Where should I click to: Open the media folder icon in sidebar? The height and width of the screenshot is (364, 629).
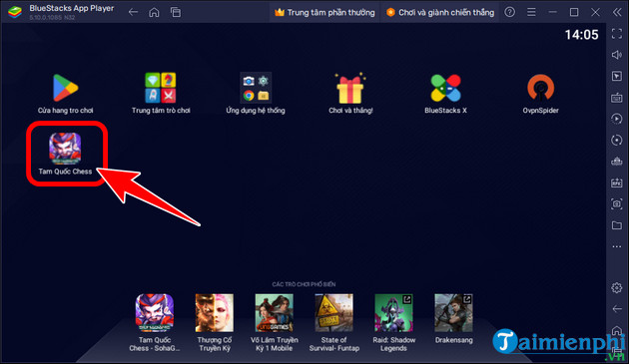tap(617, 225)
